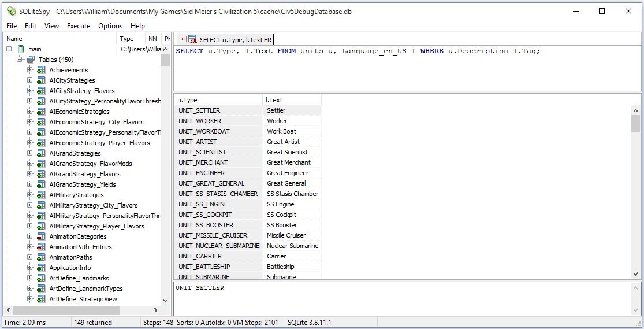Viewport: 644px width, 329px height.
Task: Select the Great Scientist result cell
Action: (x=292, y=152)
